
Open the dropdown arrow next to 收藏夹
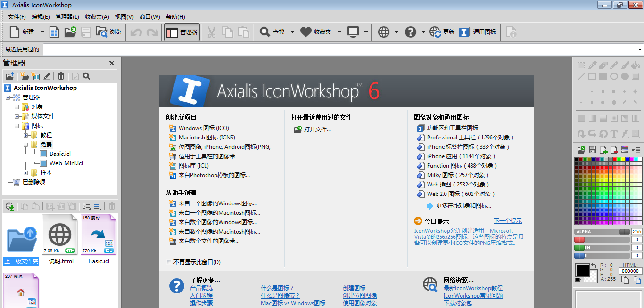pyautogui.click(x=339, y=32)
